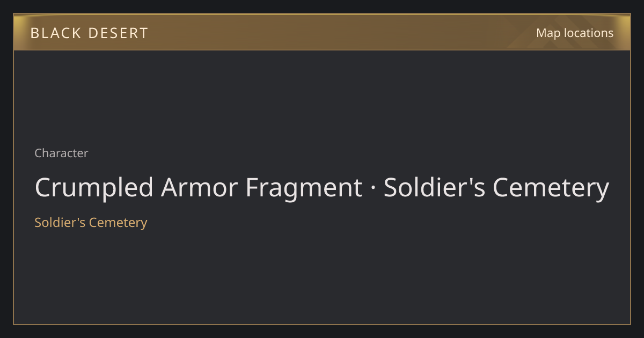This screenshot has width=644, height=338.
Task: Click the Crumpled Armor Fragment title heading
Action: click(322, 188)
